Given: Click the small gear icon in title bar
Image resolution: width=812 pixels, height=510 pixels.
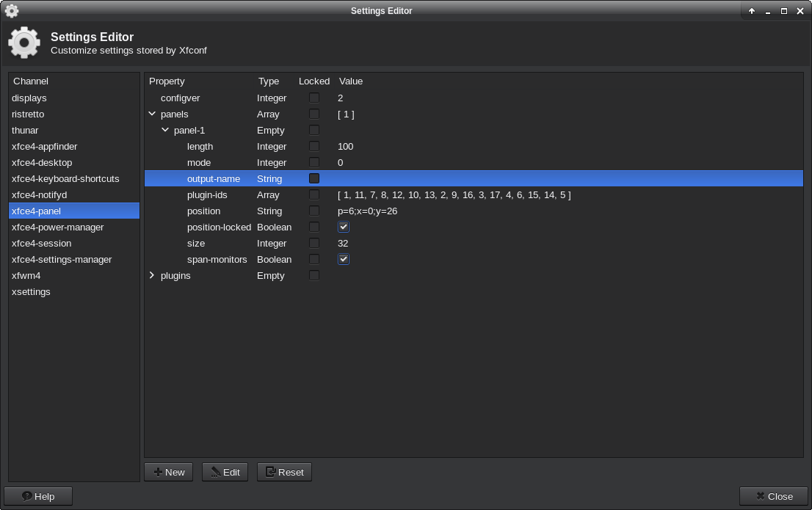Looking at the screenshot, I should [12, 11].
